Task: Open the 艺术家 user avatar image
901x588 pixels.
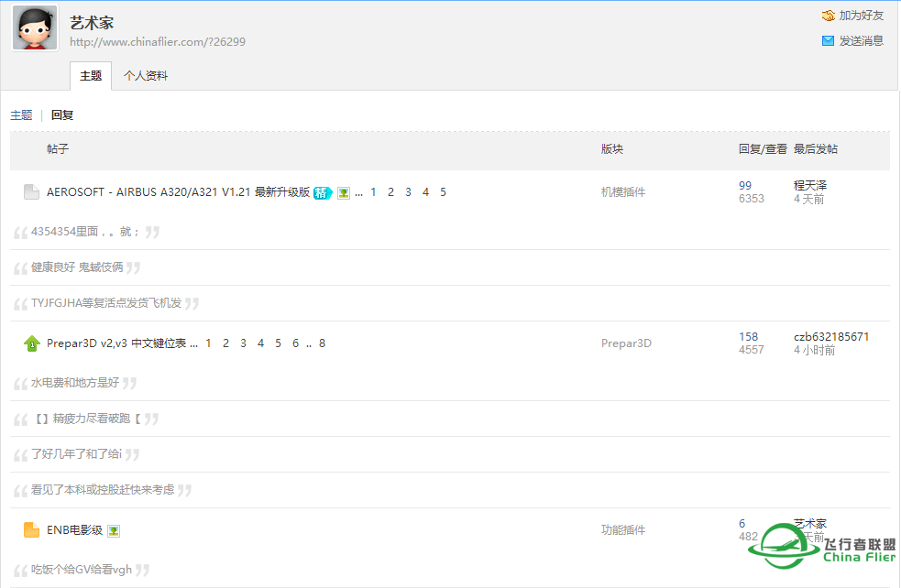Action: click(35, 28)
